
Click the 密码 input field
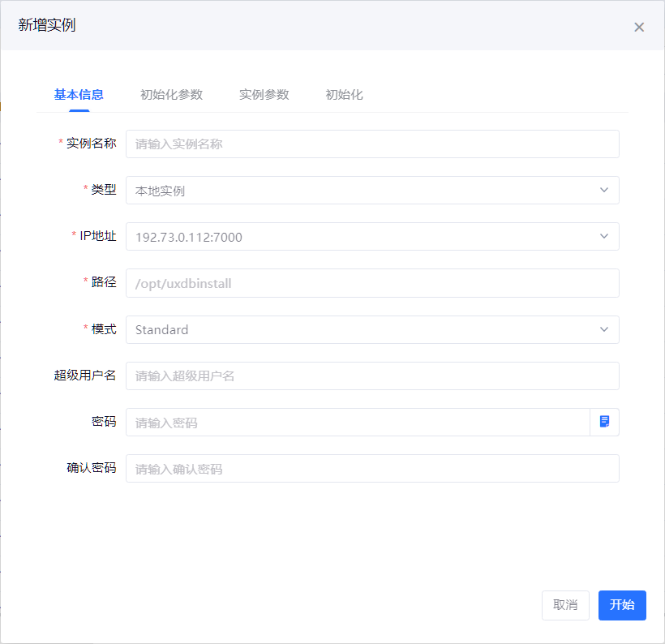click(x=357, y=422)
